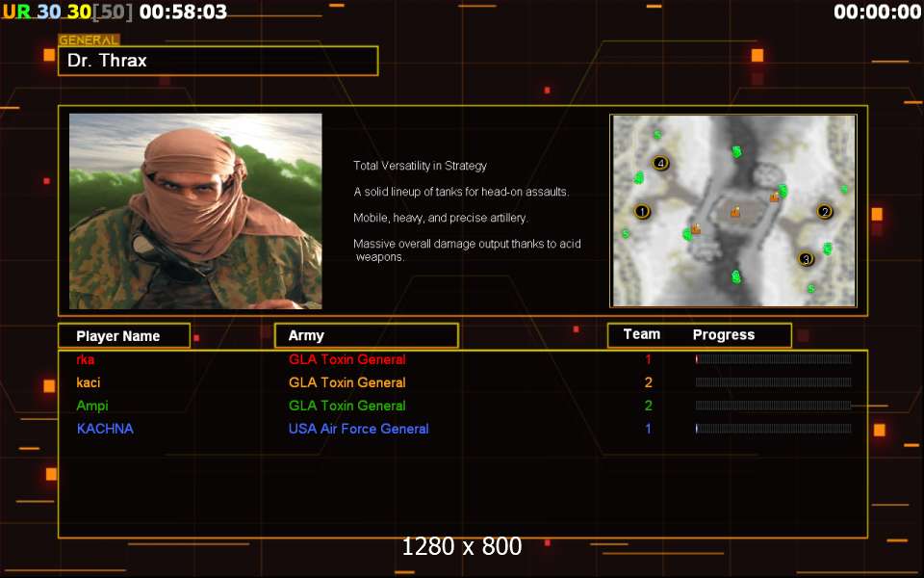
Task: Click team number 2 in kaci's row
Action: [648, 382]
